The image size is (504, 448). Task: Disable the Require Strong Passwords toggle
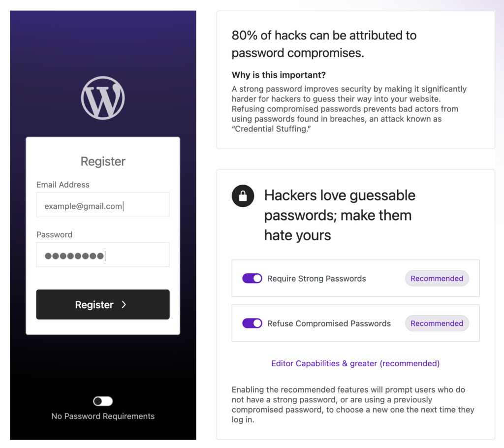[x=252, y=279]
